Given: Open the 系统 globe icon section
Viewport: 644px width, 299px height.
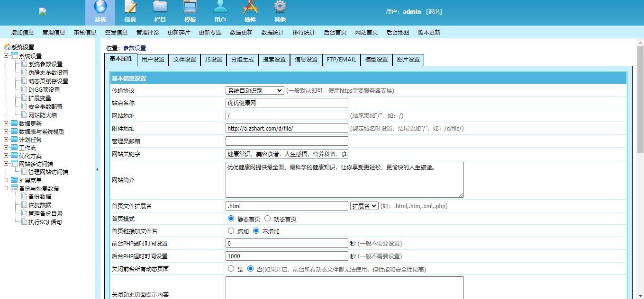Looking at the screenshot, I should [100, 12].
